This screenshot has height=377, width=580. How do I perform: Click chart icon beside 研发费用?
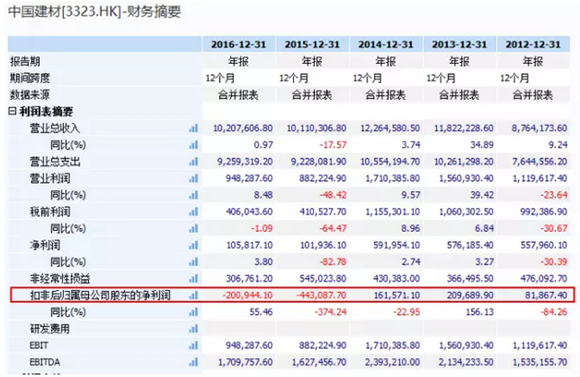click(x=193, y=329)
